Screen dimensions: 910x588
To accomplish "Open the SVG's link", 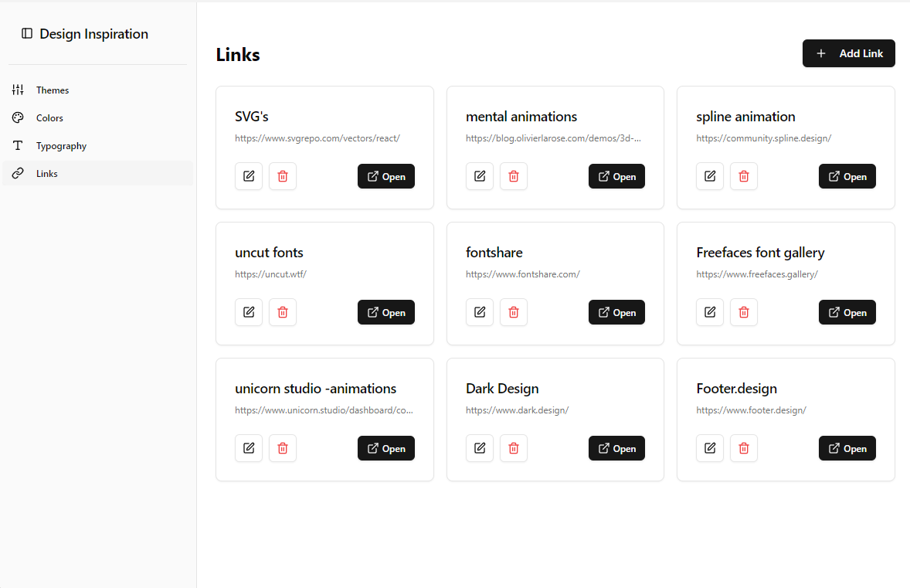I will tap(386, 176).
